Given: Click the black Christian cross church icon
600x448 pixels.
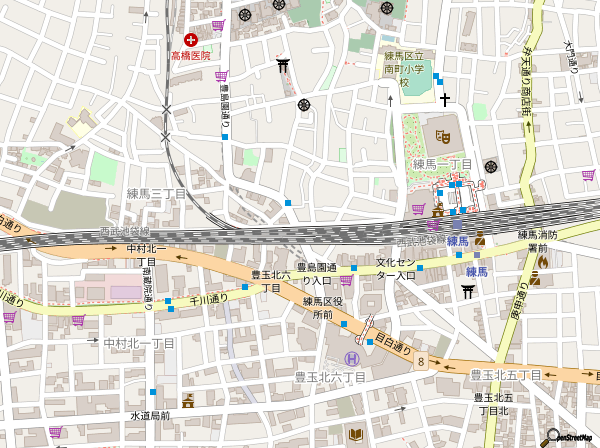Looking at the screenshot, I should pos(445,100).
